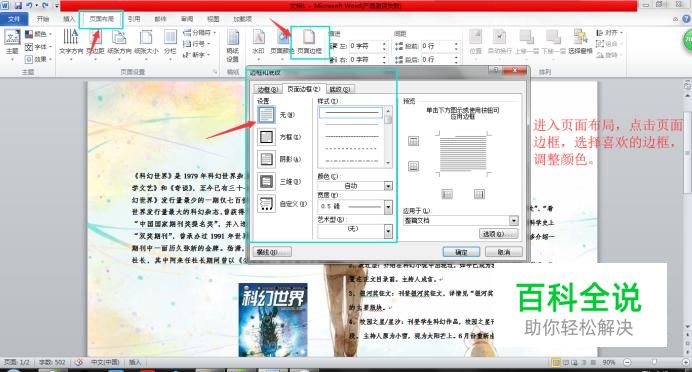Select the 方框 box border setting
This screenshot has height=372, width=692.
point(266,137)
